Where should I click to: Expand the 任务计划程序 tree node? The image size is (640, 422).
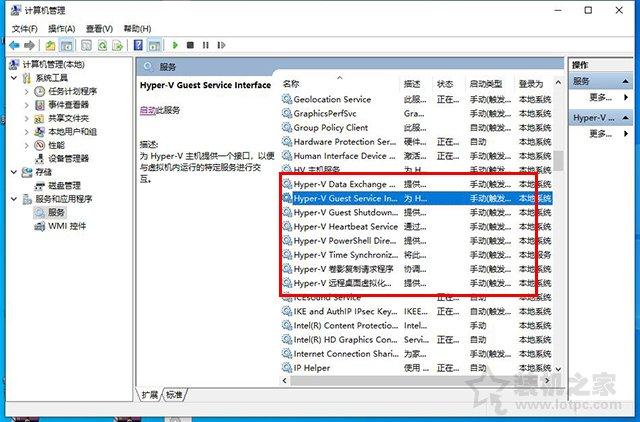coord(25,91)
